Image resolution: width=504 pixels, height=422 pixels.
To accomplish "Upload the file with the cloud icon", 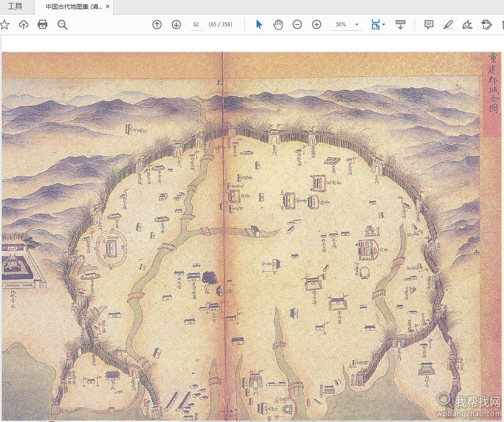I will [23, 25].
